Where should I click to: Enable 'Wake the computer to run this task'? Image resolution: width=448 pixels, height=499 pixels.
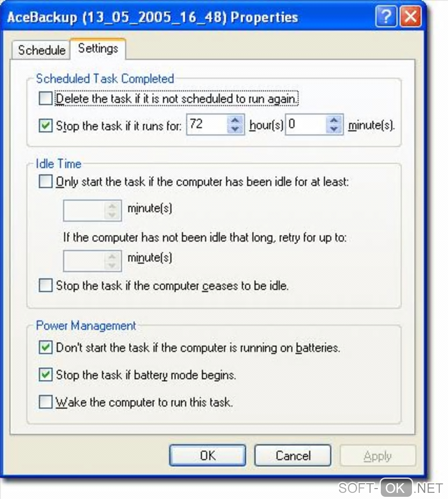pos(46,402)
